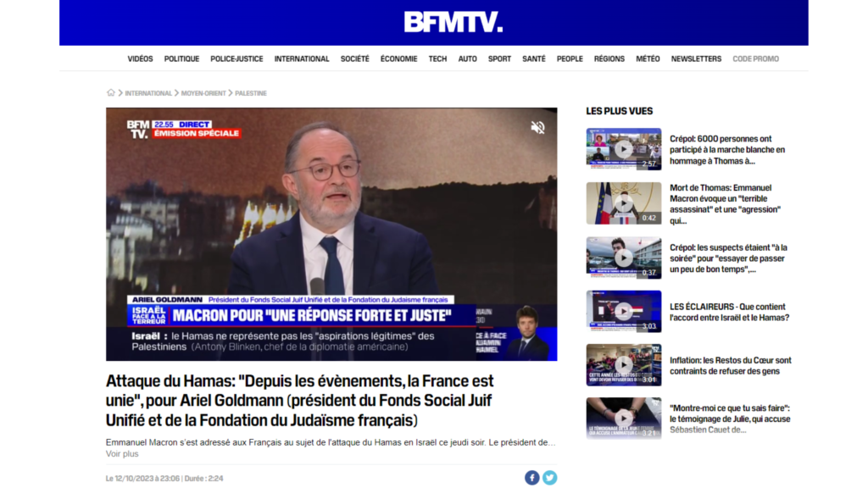
Task: Open the MOYEN-ORIENT breadcrumb link
Action: coord(203,93)
